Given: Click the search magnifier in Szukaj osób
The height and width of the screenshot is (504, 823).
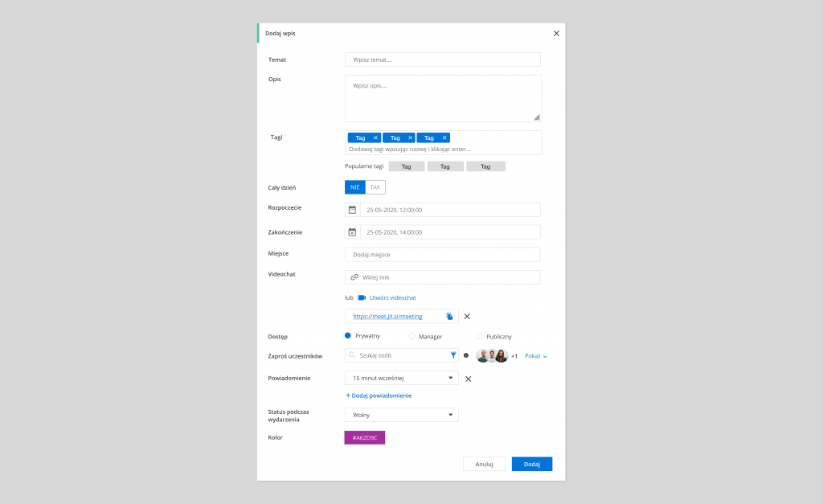Looking at the screenshot, I should tap(352, 355).
